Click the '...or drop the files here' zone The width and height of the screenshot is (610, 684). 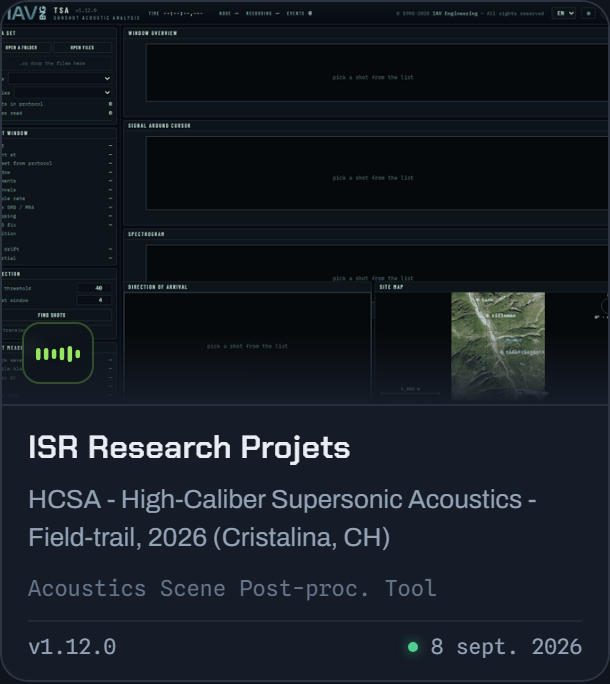57,63
